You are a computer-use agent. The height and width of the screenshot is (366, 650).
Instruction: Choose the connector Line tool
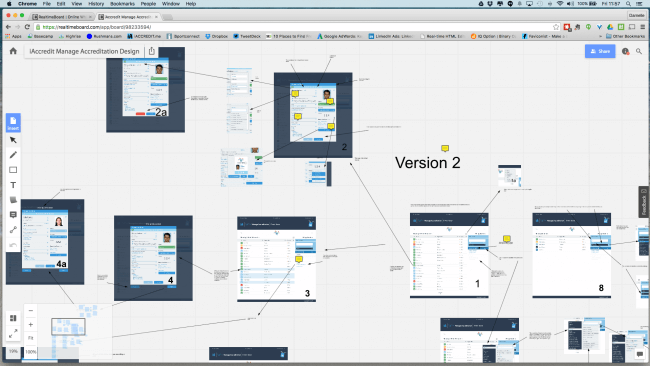pos(13,230)
